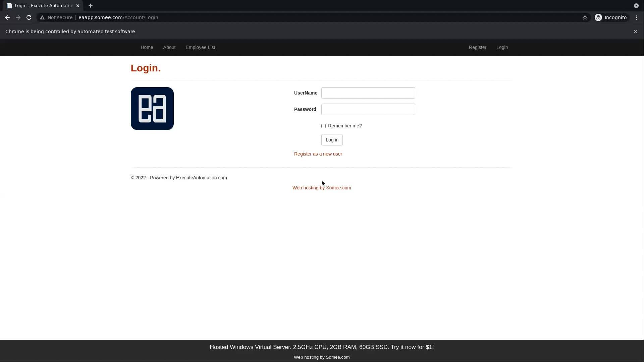Tick the Remember me checkbox
Screen dimensions: 644x362
pos(323,126)
